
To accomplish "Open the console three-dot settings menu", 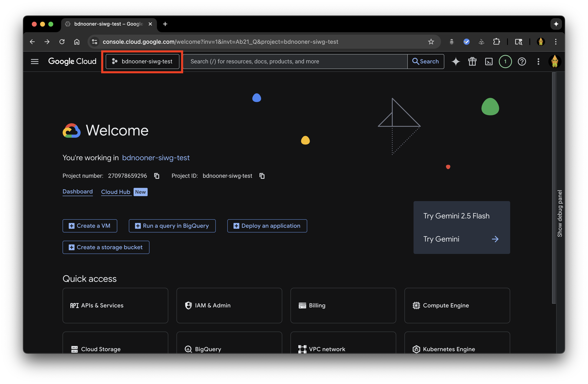I will click(x=538, y=62).
